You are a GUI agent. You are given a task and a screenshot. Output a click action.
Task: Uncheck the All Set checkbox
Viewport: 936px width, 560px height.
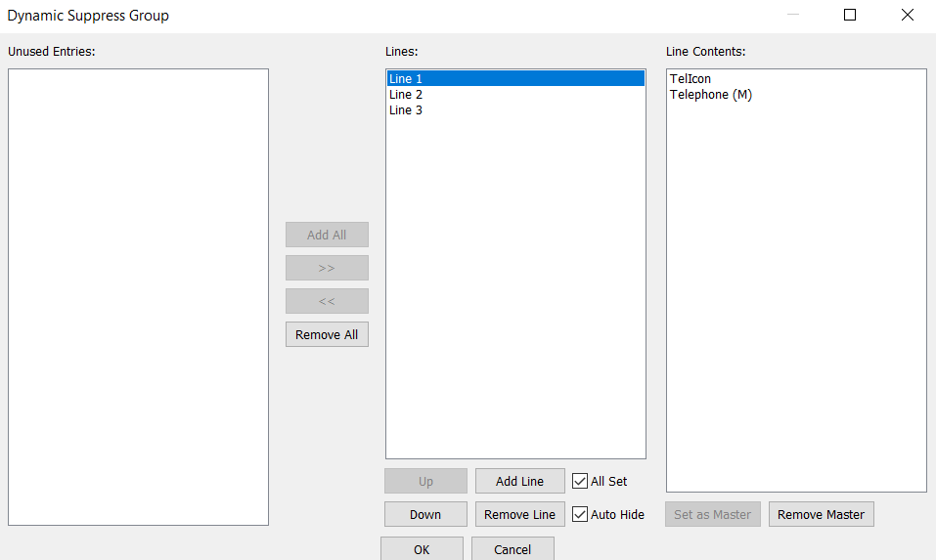coord(581,481)
